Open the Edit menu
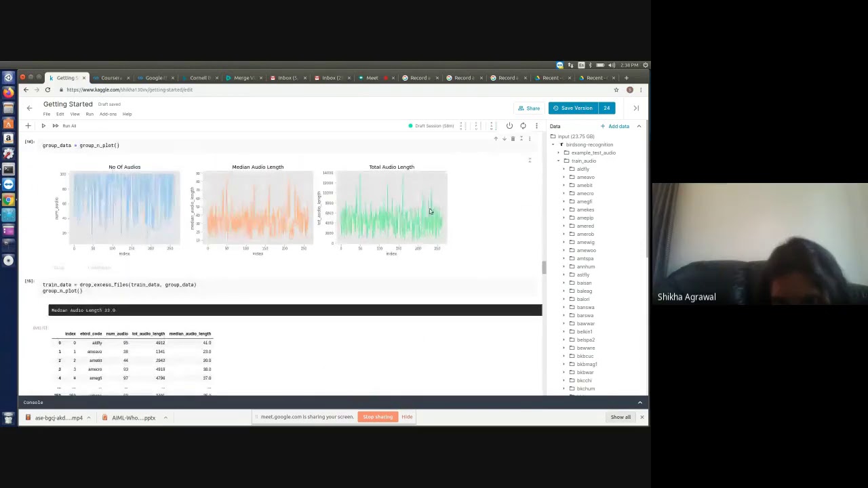 pos(60,114)
